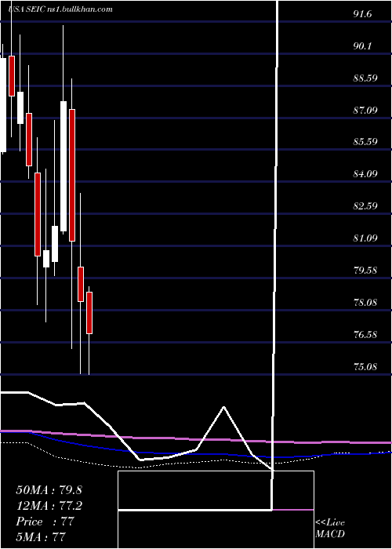Select the 78.08 price axis label
Image resolution: width=392 pixels, height=549 pixels.
click(365, 302)
